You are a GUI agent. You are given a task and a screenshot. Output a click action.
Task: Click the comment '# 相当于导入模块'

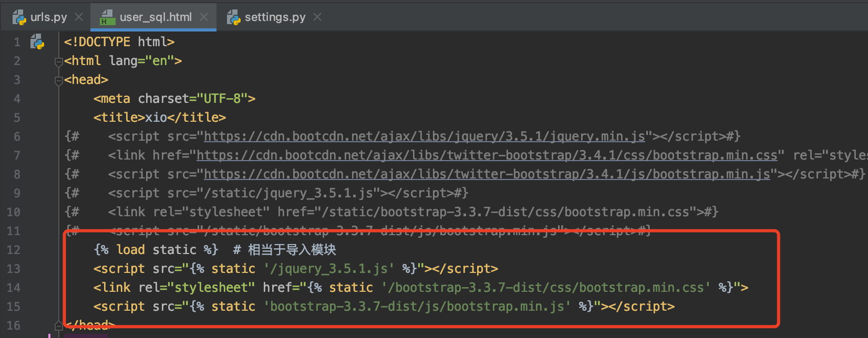click(x=285, y=250)
